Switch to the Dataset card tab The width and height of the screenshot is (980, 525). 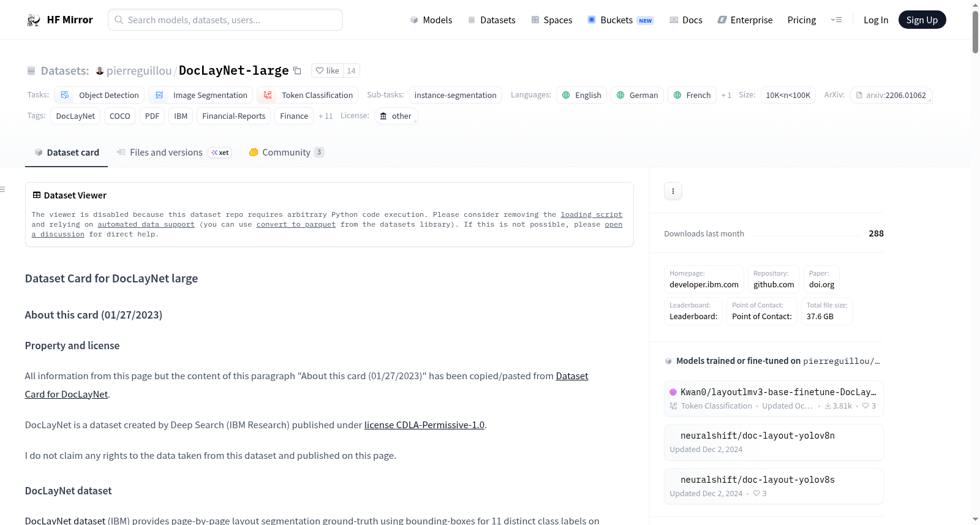[66, 153]
